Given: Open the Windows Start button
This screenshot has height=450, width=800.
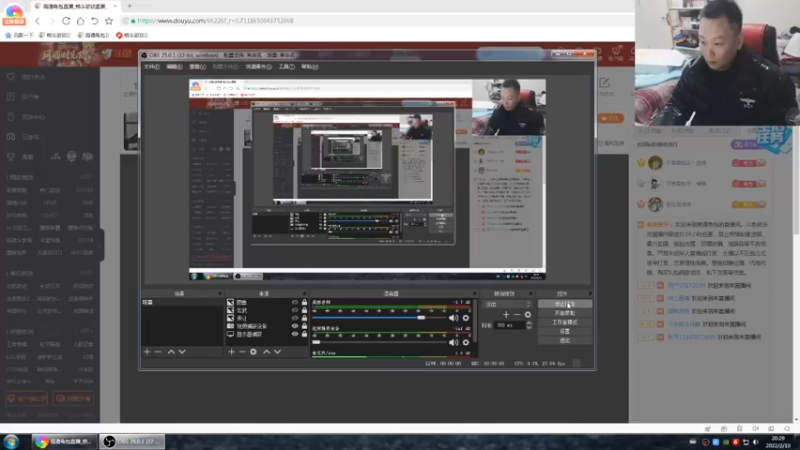Looking at the screenshot, I should tap(11, 441).
